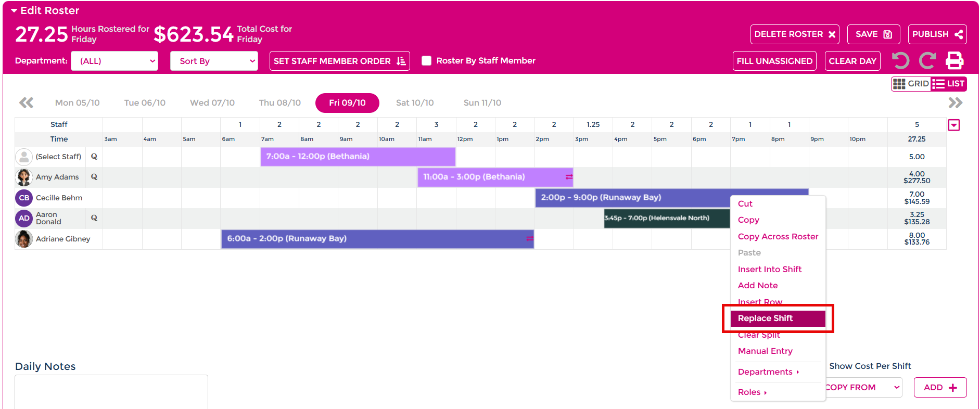Click the redo arrow icon
The height and width of the screenshot is (409, 980).
[927, 61]
